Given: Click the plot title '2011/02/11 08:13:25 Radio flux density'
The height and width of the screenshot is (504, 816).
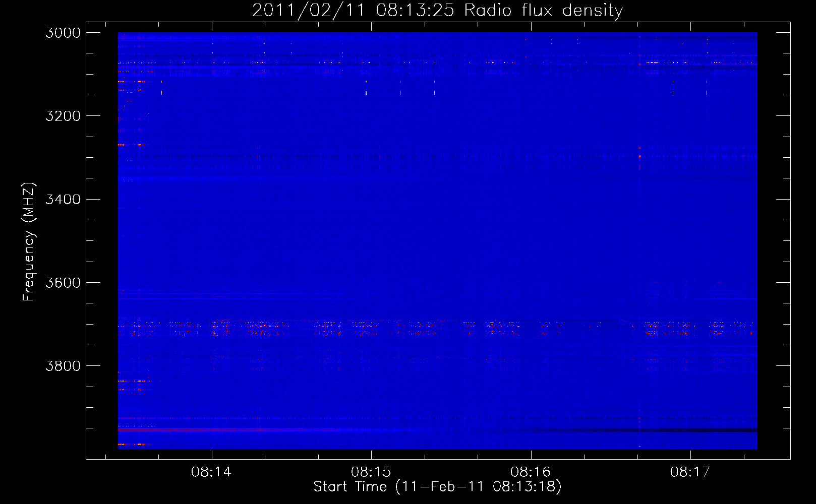Looking at the screenshot, I should (437, 11).
